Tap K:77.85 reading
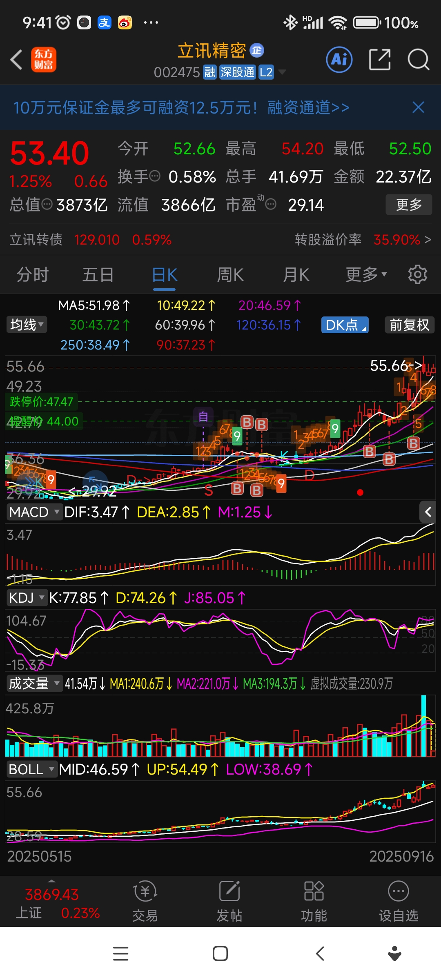Viewport: 441px width, 980px height. point(79,598)
